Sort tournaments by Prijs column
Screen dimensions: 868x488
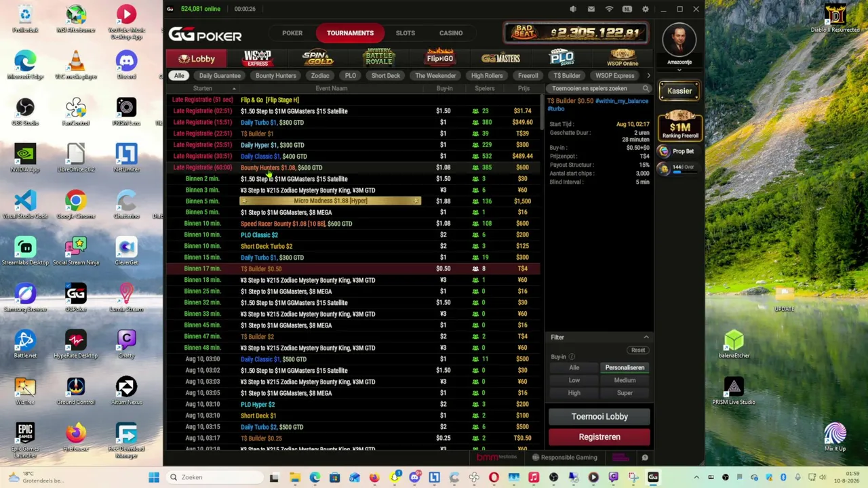[x=524, y=89]
